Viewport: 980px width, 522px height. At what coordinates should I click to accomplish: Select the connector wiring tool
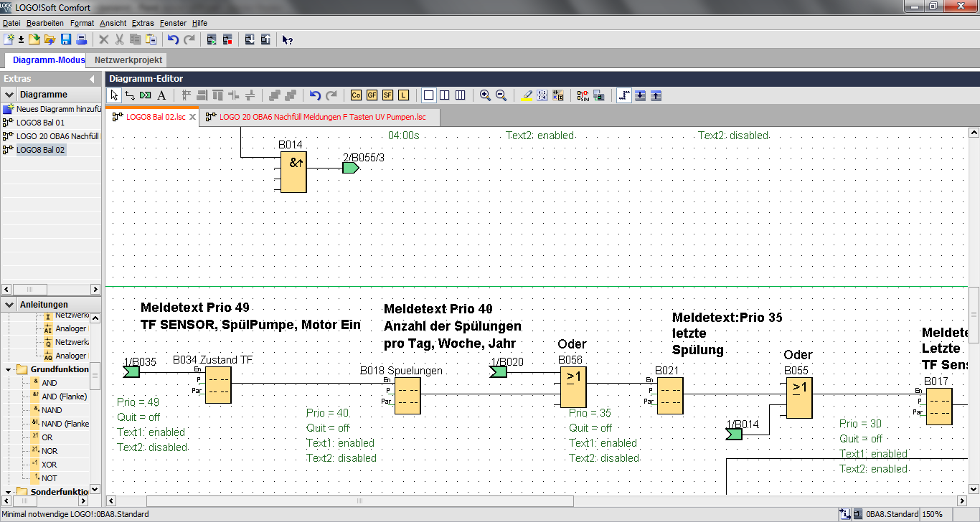[130, 95]
